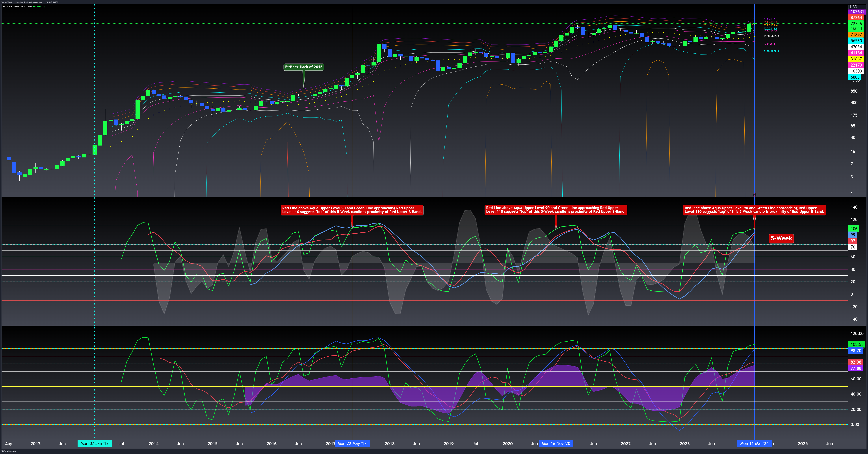This screenshot has width=868, height=454.
Task: Click the Aug label on time axis
Action: click(x=9, y=444)
